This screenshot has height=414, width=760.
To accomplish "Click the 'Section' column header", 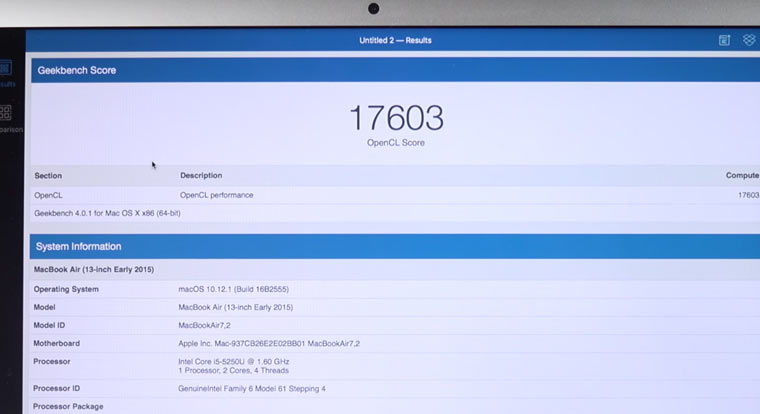I will point(48,175).
